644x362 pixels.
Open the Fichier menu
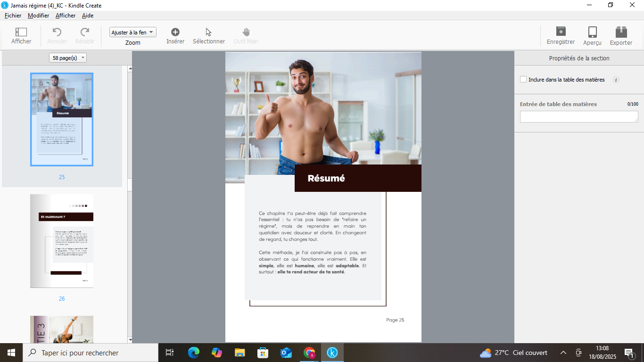pyautogui.click(x=13, y=16)
